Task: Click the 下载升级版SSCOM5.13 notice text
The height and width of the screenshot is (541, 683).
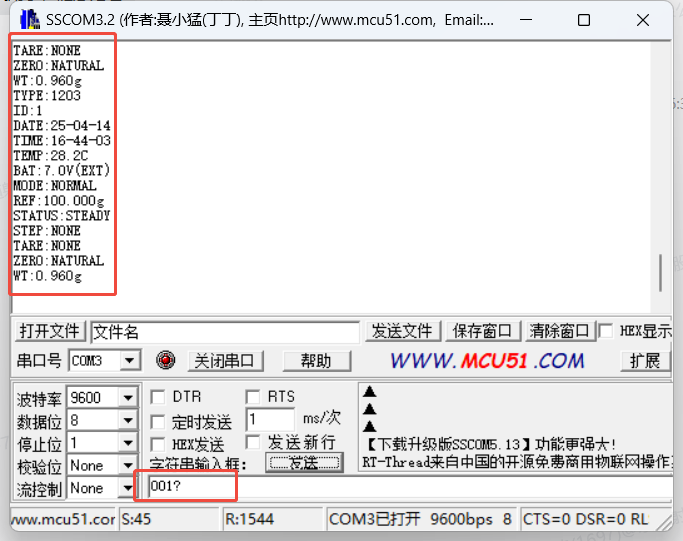Action: coord(489,444)
